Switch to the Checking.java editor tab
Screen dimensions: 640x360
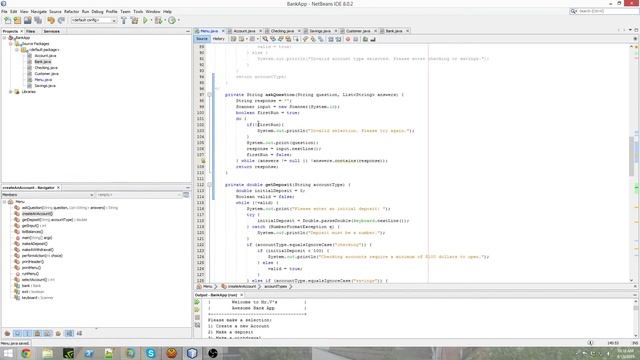282,31
